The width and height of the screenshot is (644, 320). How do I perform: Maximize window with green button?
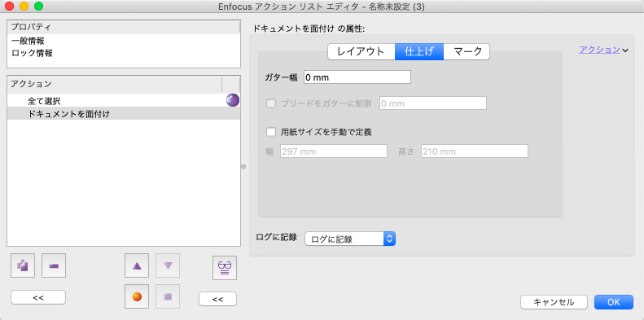(x=38, y=7)
